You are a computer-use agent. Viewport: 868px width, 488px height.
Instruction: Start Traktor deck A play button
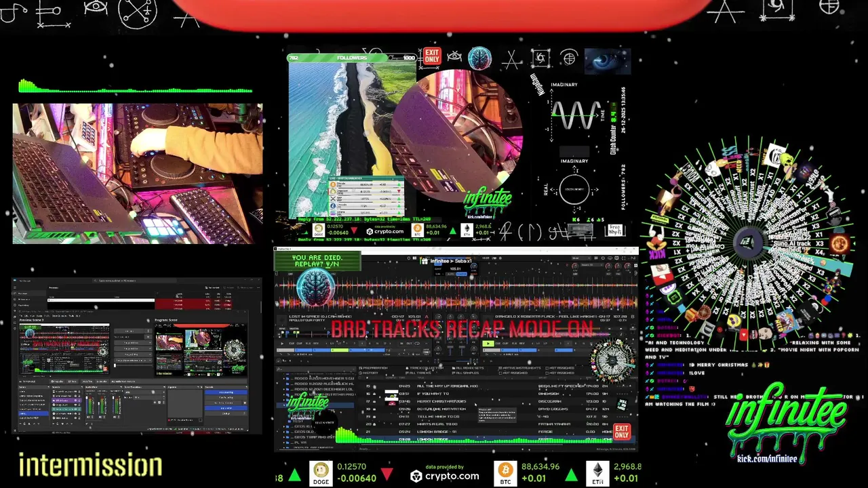pyautogui.click(x=282, y=344)
